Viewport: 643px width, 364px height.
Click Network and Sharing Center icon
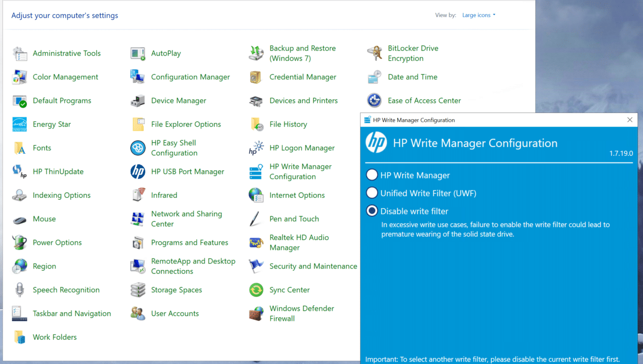click(x=138, y=219)
